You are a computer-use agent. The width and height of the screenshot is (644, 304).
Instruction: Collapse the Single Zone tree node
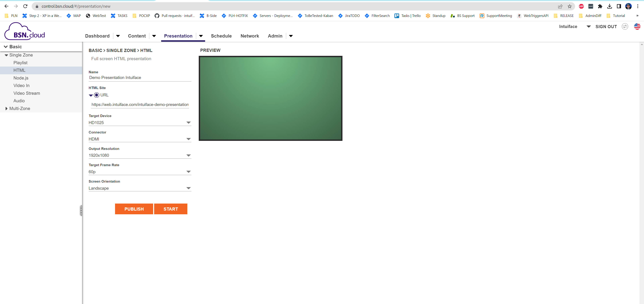6,55
